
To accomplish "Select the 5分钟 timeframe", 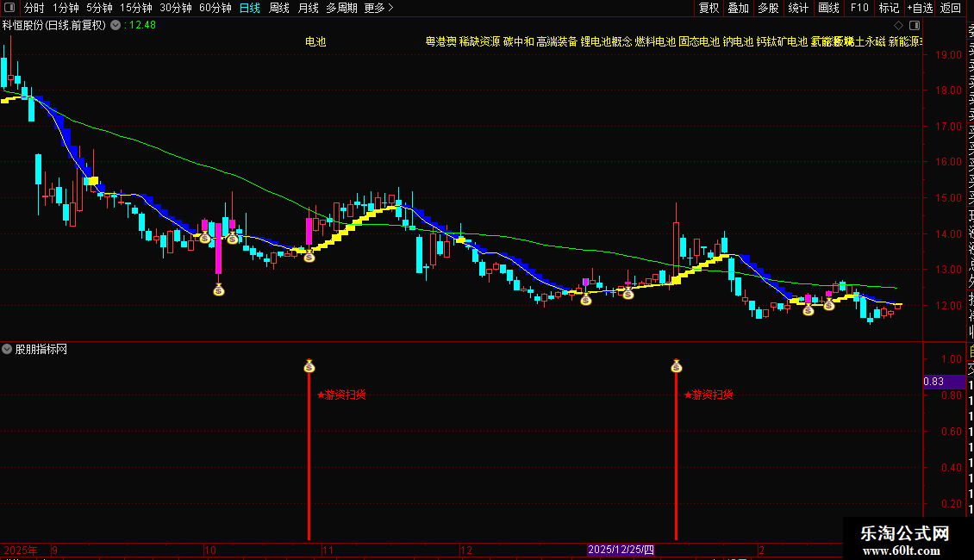I will click(99, 8).
